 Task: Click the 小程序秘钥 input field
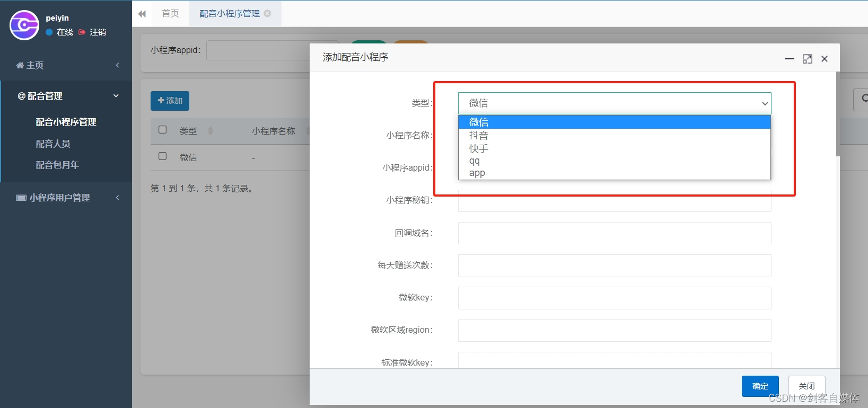point(615,201)
